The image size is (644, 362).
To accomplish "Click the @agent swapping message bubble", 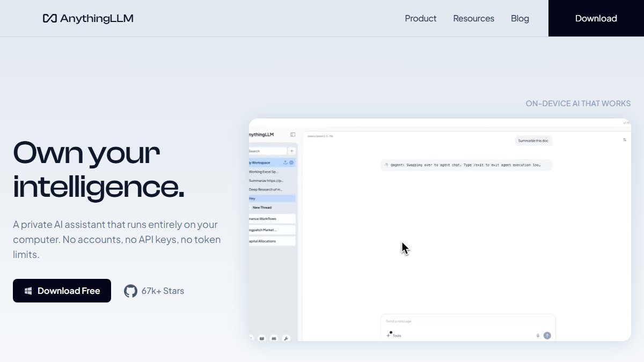I will click(x=466, y=165).
